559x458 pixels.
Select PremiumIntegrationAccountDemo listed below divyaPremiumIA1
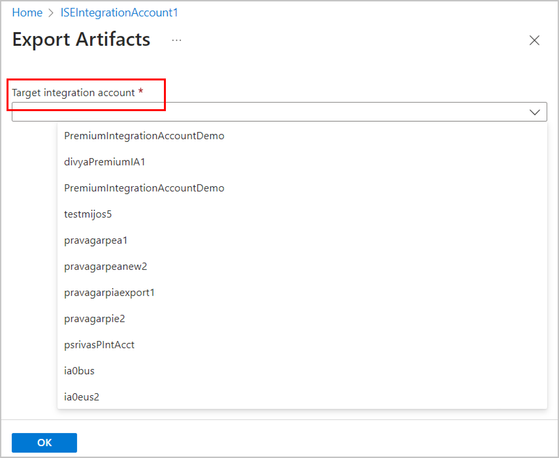coord(302,188)
